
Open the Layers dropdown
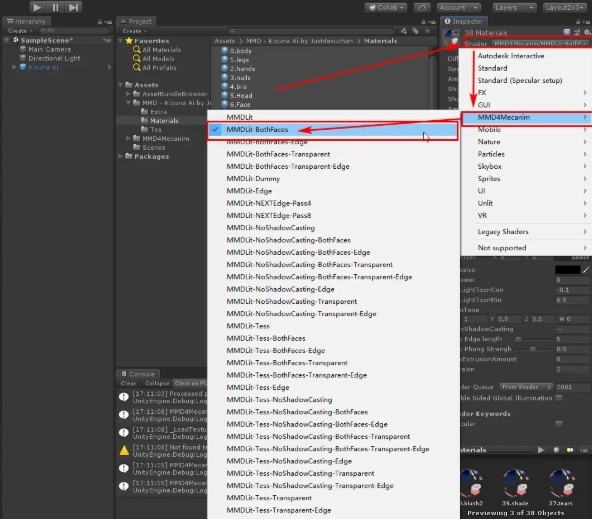click(514, 8)
